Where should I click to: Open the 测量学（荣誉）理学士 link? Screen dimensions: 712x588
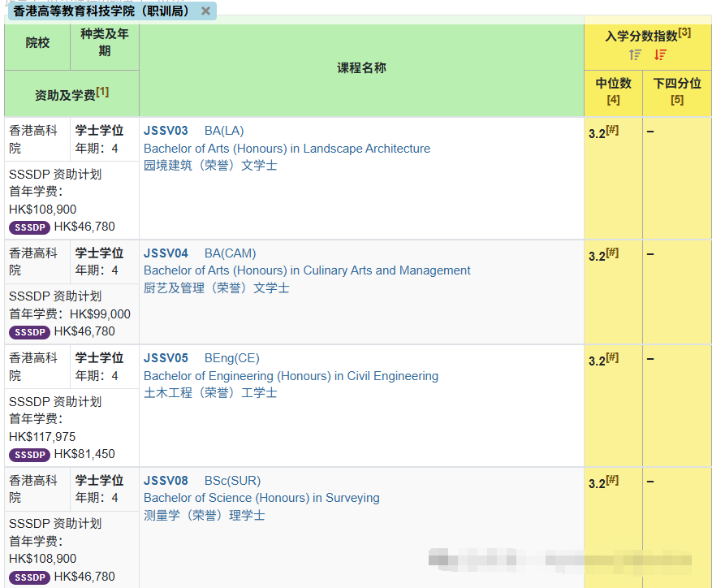[205, 515]
